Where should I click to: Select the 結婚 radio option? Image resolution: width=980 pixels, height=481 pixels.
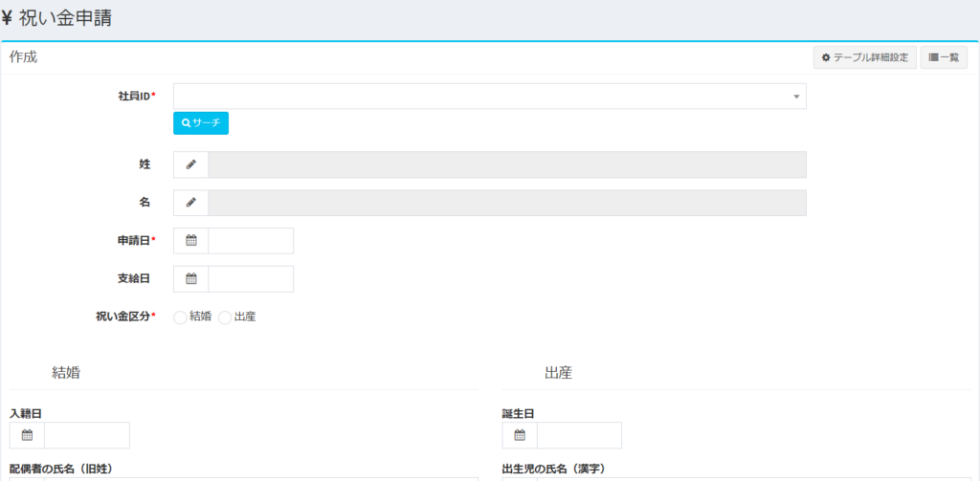click(180, 317)
